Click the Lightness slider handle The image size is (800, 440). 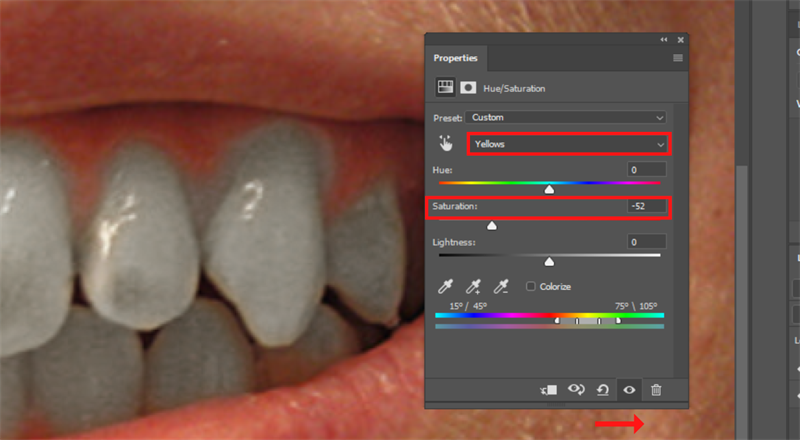pyautogui.click(x=549, y=262)
